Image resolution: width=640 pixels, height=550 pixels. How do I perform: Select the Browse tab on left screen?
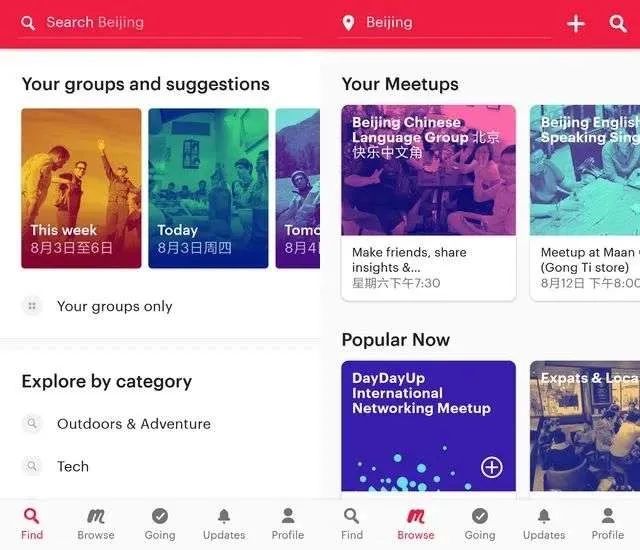click(x=96, y=524)
